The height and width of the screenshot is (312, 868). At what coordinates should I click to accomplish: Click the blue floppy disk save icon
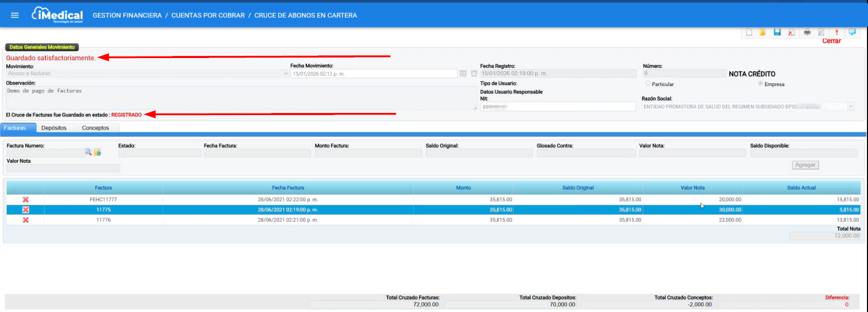pos(777,32)
